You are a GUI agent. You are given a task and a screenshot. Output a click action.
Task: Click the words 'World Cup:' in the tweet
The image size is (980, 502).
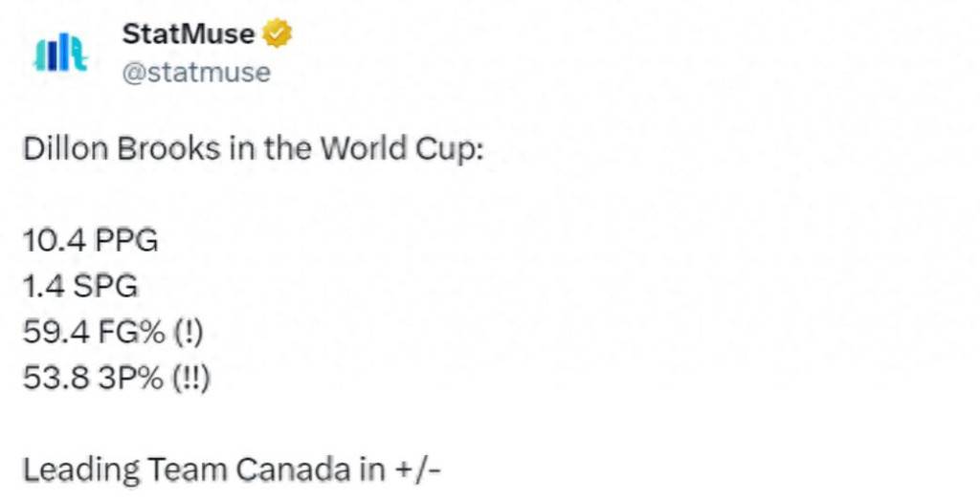coord(403,150)
